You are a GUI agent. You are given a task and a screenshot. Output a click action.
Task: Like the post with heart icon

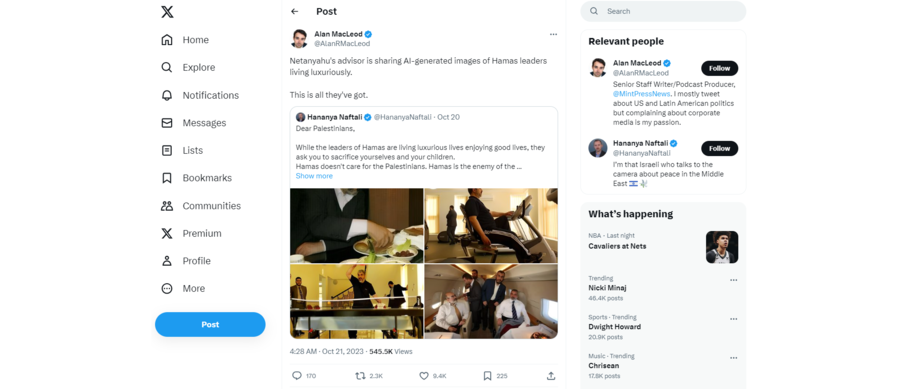424,376
